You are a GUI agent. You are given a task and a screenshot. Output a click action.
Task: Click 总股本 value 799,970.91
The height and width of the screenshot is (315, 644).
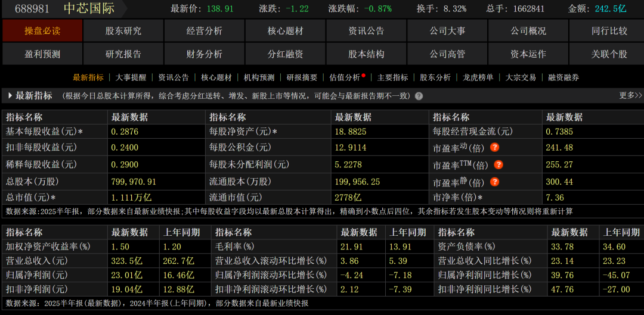(134, 181)
